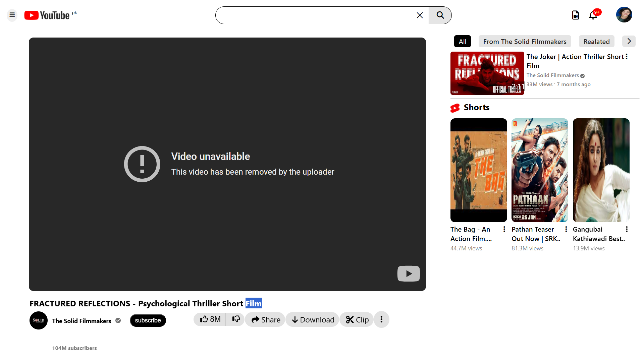Click the YouTube play logo in player

click(408, 274)
